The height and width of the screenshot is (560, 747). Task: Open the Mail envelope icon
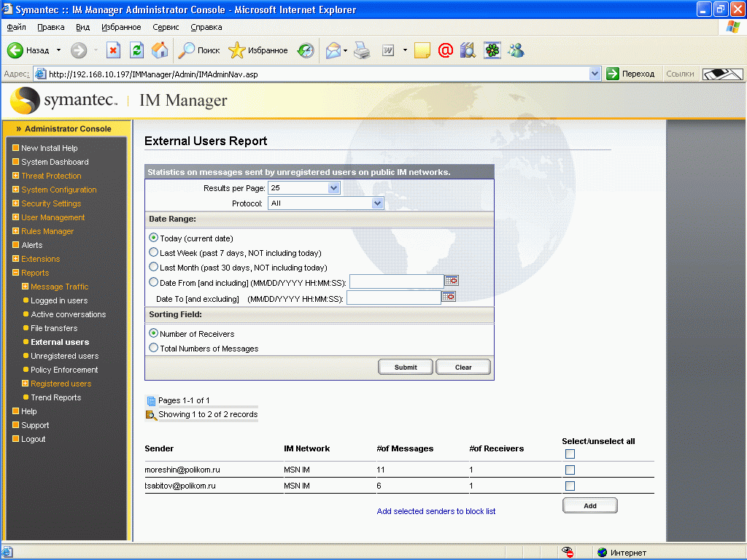[333, 50]
